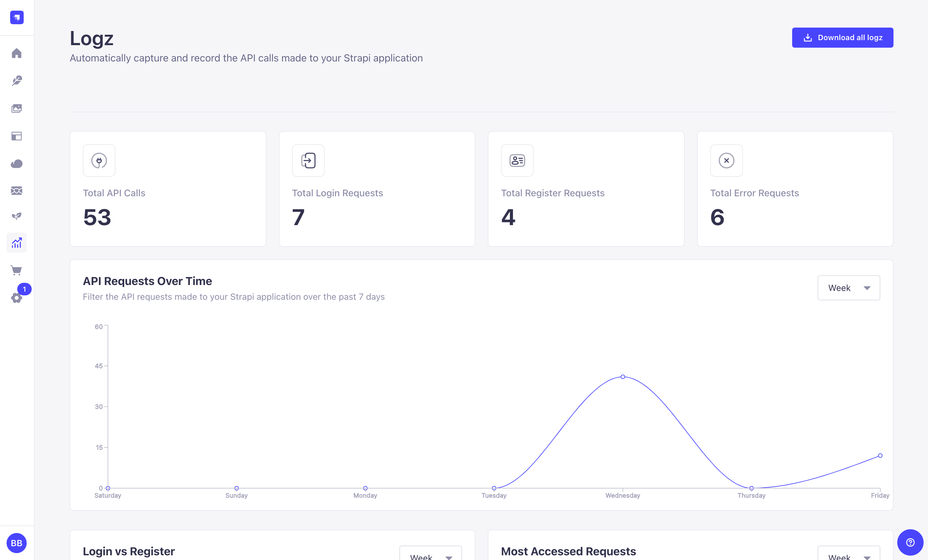Open Content Manager feather icon
Image resolution: width=928 pixels, height=560 pixels.
(x=17, y=81)
